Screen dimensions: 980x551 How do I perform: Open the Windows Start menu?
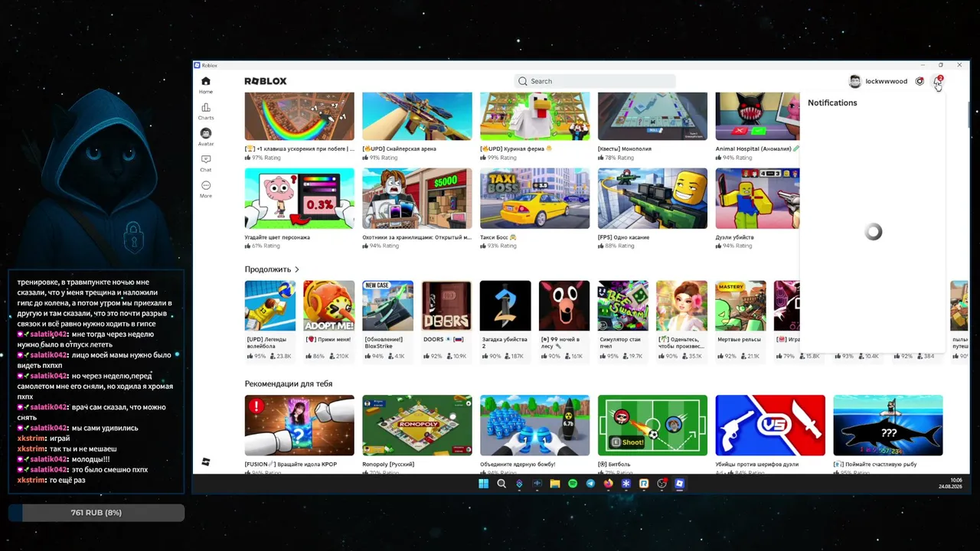[x=483, y=484]
